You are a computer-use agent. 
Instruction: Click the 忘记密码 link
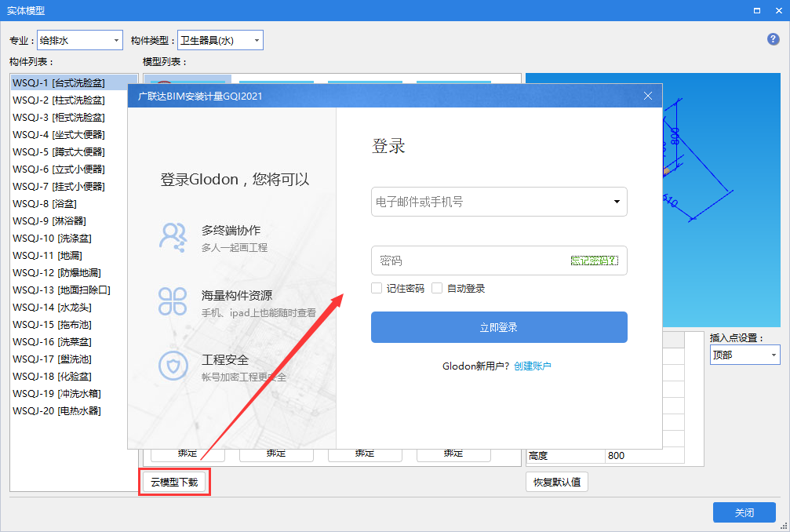coord(594,261)
